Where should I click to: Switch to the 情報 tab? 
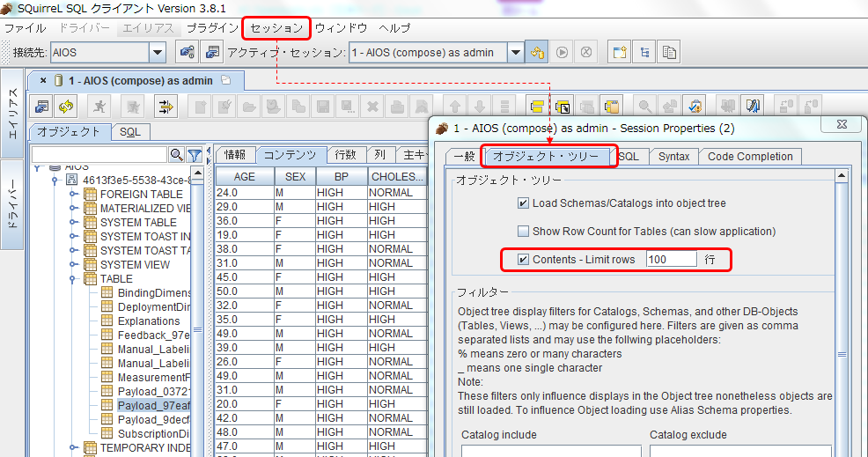tap(235, 155)
